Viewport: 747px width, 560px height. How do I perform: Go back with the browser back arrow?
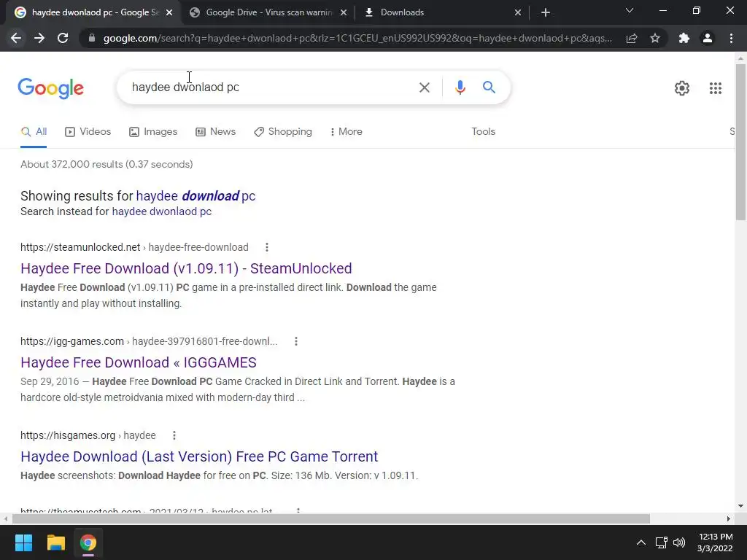pos(16,38)
